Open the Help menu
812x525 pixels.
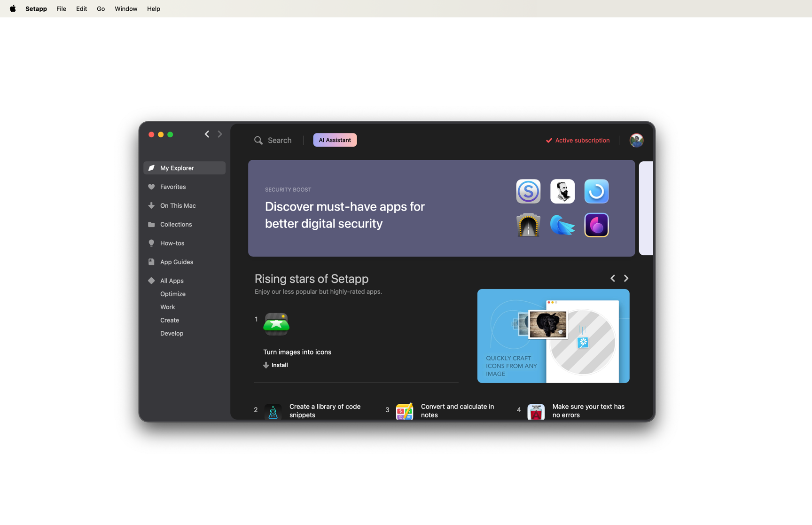point(153,8)
